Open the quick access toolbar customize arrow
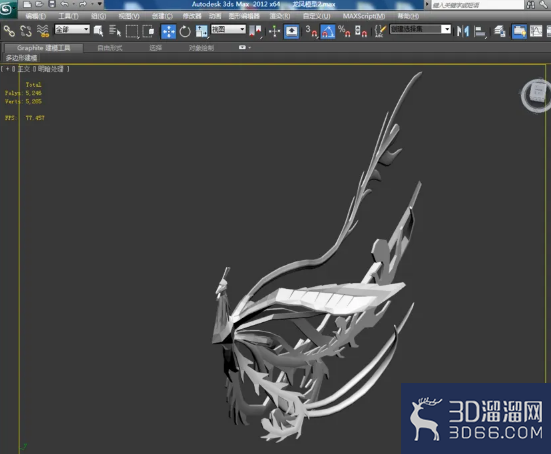 [100, 4]
